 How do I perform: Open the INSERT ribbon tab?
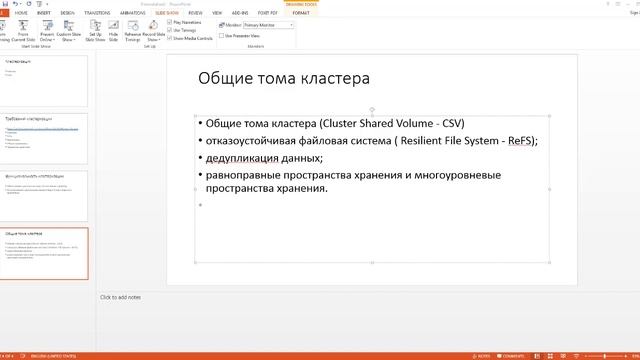pyautogui.click(x=44, y=13)
